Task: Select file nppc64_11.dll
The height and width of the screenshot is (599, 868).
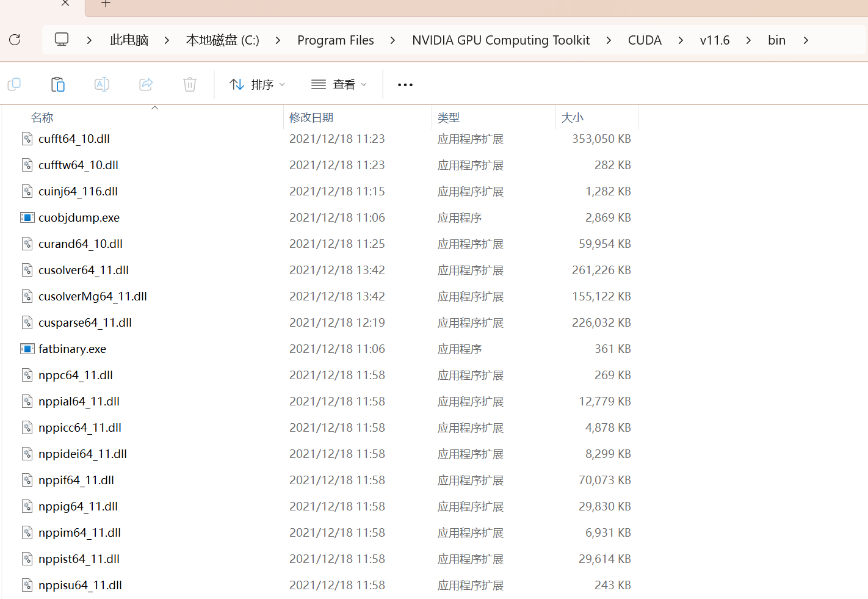Action: [x=76, y=375]
